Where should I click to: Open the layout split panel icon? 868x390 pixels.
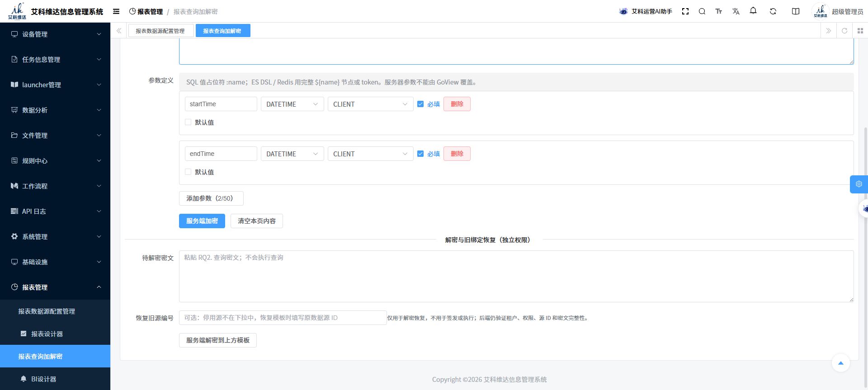point(796,11)
